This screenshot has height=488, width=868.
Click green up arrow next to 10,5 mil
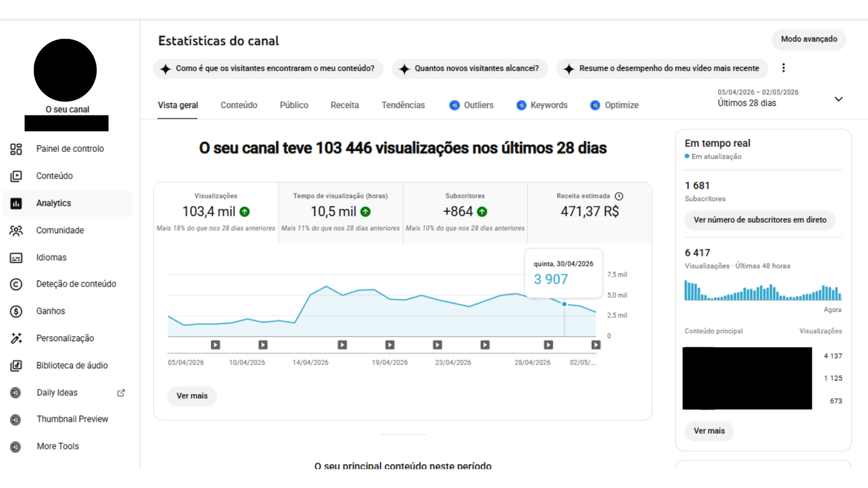pos(366,211)
